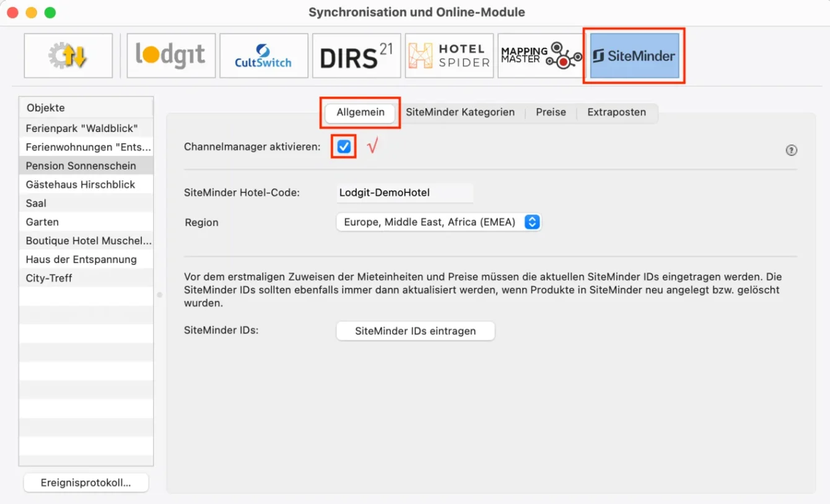The image size is (830, 504).
Task: Select the DIRS21 module icon
Action: pos(357,56)
